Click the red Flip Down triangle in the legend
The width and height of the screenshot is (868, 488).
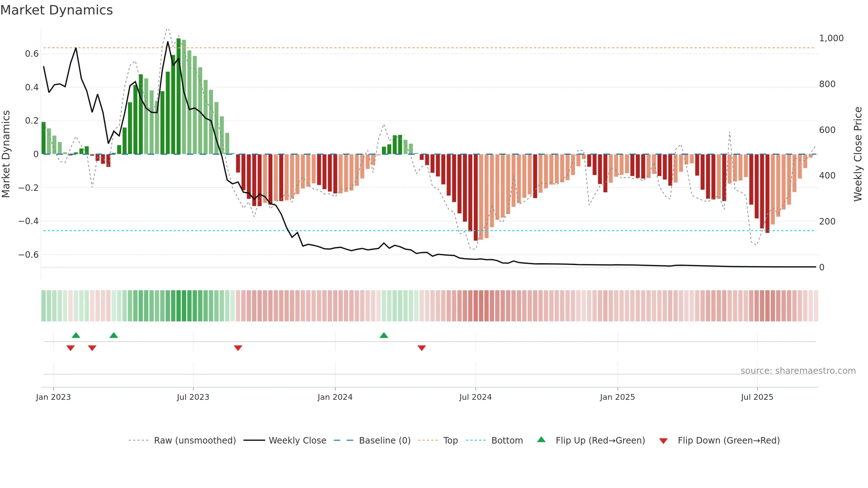(663, 441)
